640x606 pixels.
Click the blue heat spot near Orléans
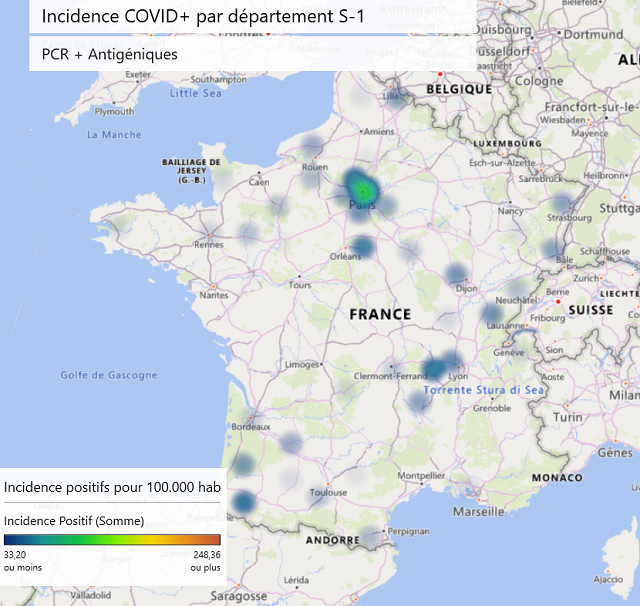coord(362,245)
